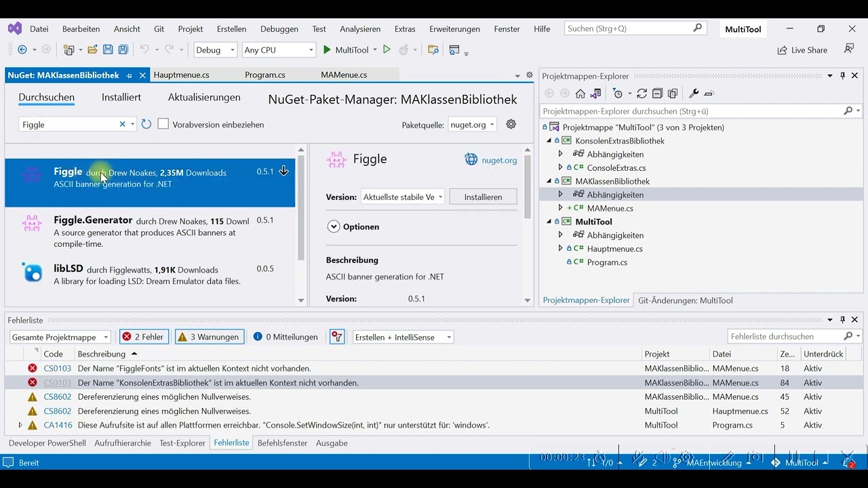
Task: Click the show all files icon
Action: [673, 94]
